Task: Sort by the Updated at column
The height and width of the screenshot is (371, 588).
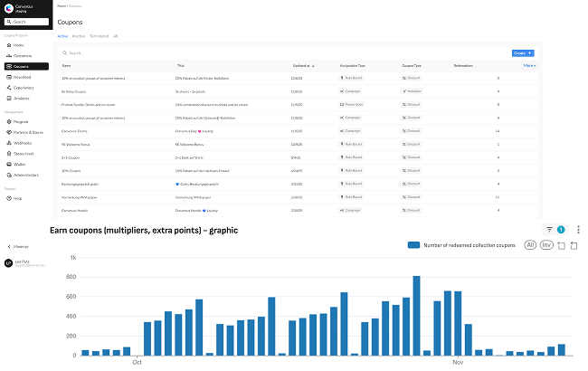Action: click(x=303, y=66)
